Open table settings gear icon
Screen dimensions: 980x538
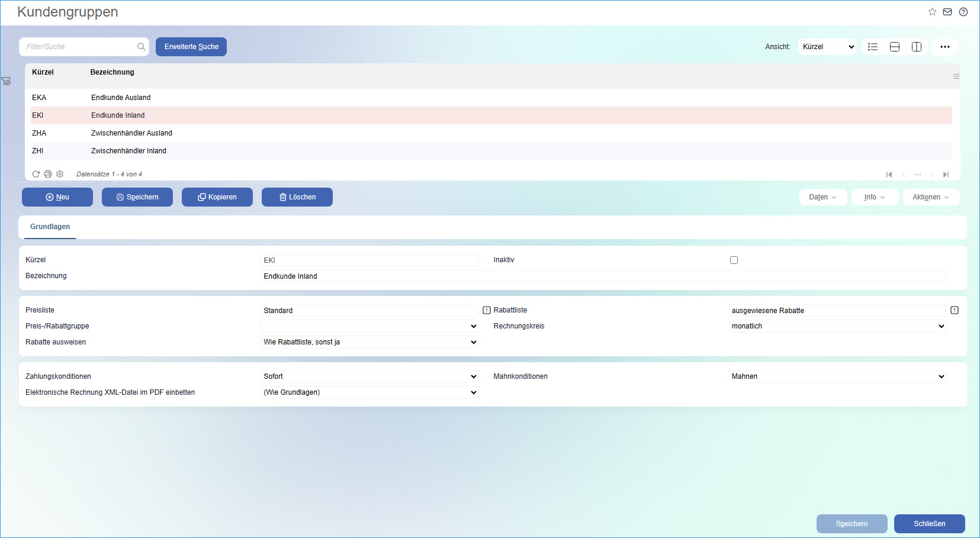coord(60,174)
